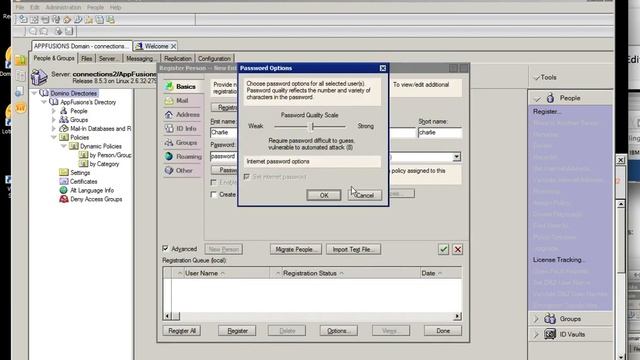Click queue scrollbar right arrow
Image resolution: width=640 pixels, height=360 pixels.
point(458,316)
